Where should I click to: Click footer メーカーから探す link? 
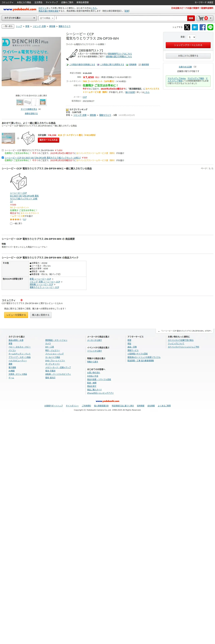tap(94, 340)
